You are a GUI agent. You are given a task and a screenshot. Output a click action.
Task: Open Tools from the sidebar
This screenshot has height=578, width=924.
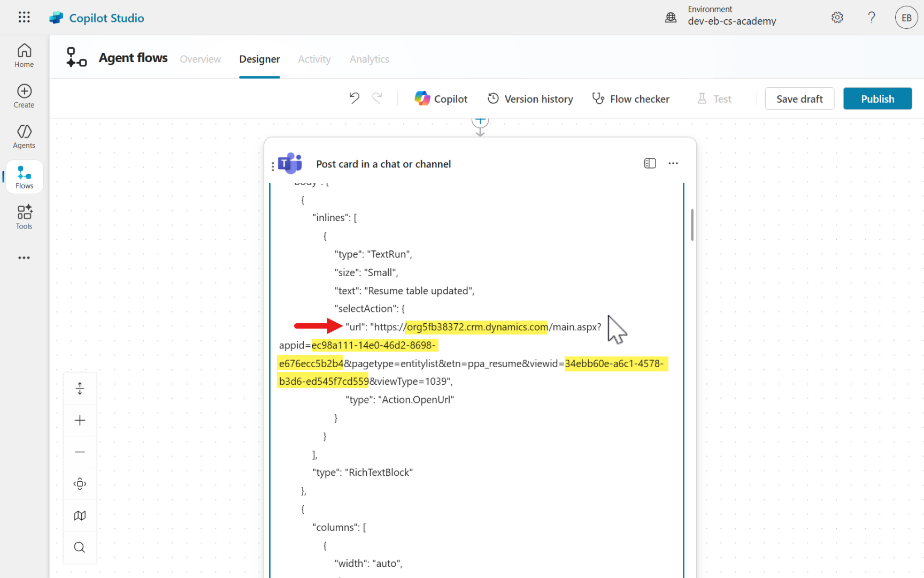click(x=24, y=217)
